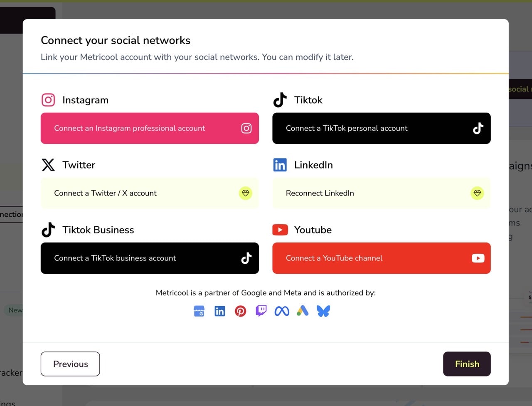The image size is (532, 406).
Task: Click the Google Business Profile partner icon
Action: pos(199,311)
